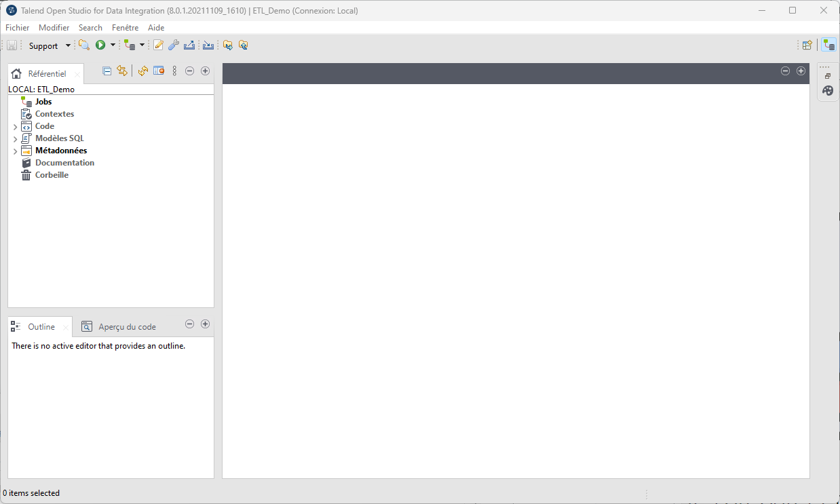The height and width of the screenshot is (504, 840).
Task: Switch to Aperçu du code tab
Action: point(119,327)
